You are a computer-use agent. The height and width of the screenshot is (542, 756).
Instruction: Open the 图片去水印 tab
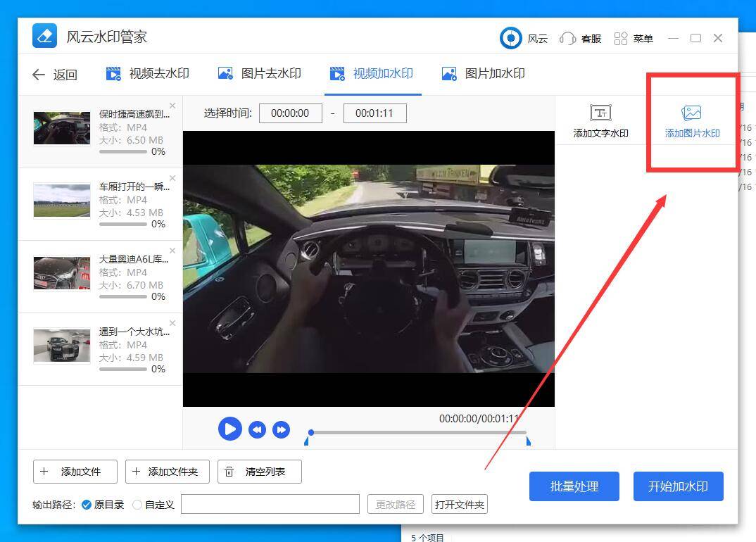(259, 74)
